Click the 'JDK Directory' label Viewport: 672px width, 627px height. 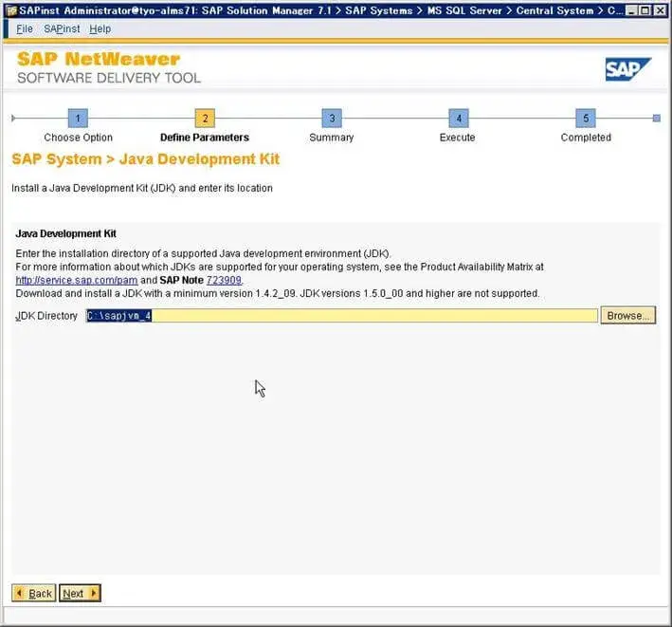(46, 316)
